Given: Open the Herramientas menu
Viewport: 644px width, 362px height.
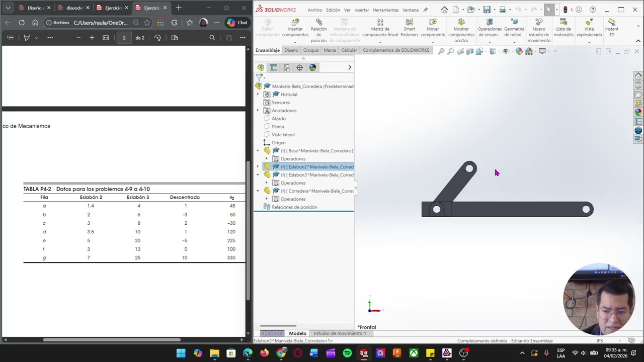Looking at the screenshot, I should 385,10.
